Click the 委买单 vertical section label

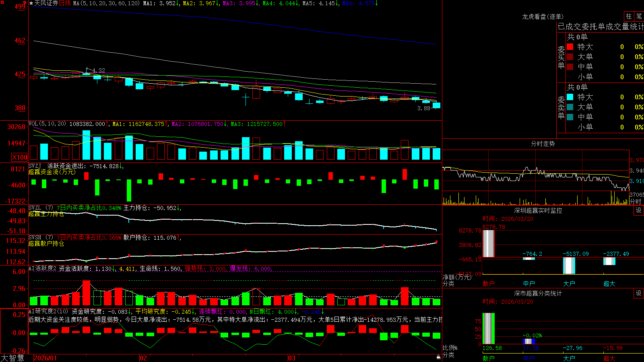tap(561, 57)
